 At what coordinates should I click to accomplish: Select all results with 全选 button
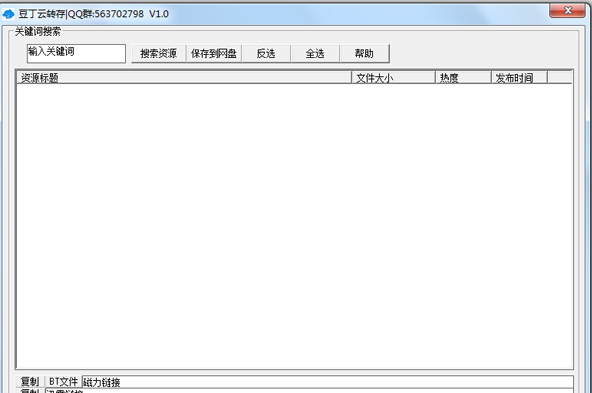click(315, 54)
